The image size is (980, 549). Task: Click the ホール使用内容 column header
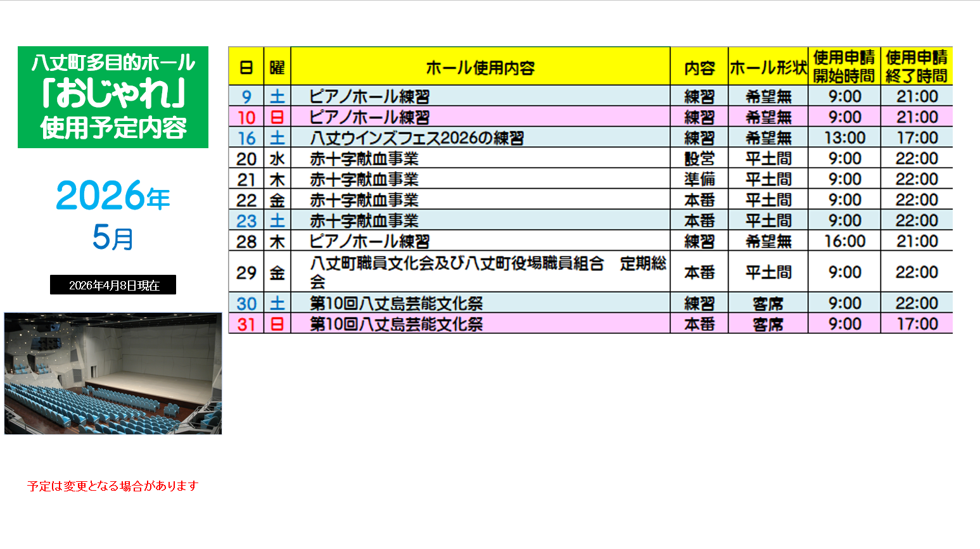tap(480, 67)
